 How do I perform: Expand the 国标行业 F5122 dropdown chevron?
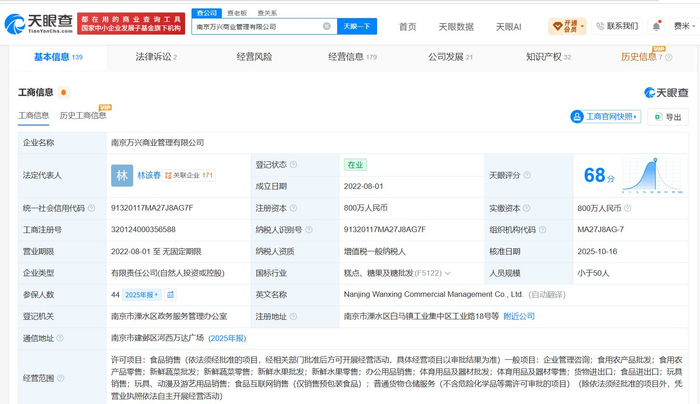click(448, 273)
